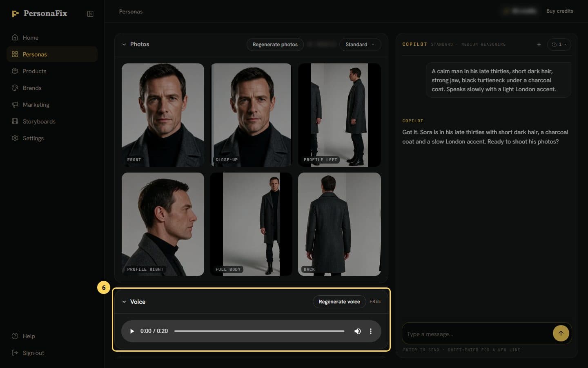Click Regenerate photos button
The width and height of the screenshot is (588, 368).
(275, 45)
